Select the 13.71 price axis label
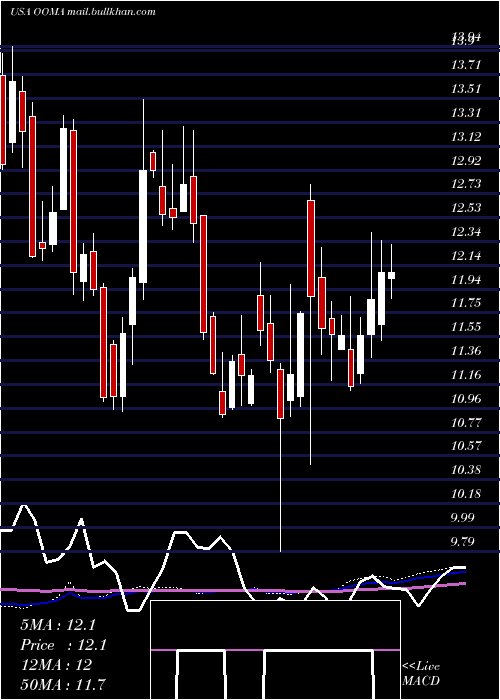Image resolution: width=500 pixels, height=700 pixels. tap(466, 65)
